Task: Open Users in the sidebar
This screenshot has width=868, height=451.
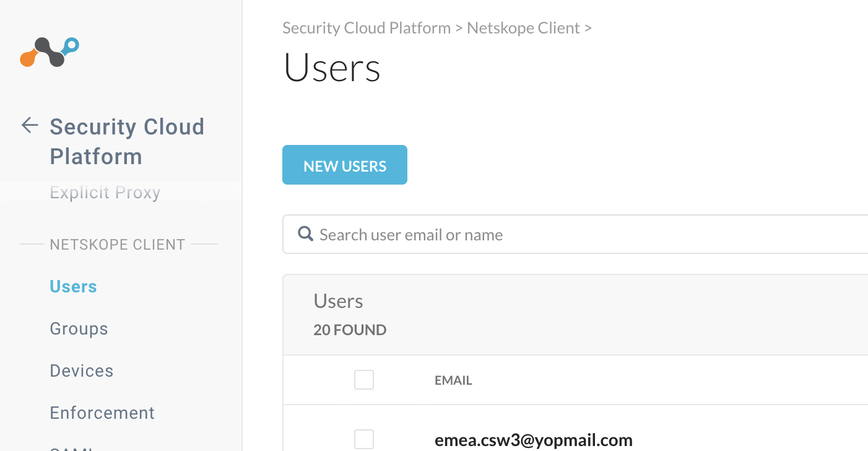Action: 73,287
